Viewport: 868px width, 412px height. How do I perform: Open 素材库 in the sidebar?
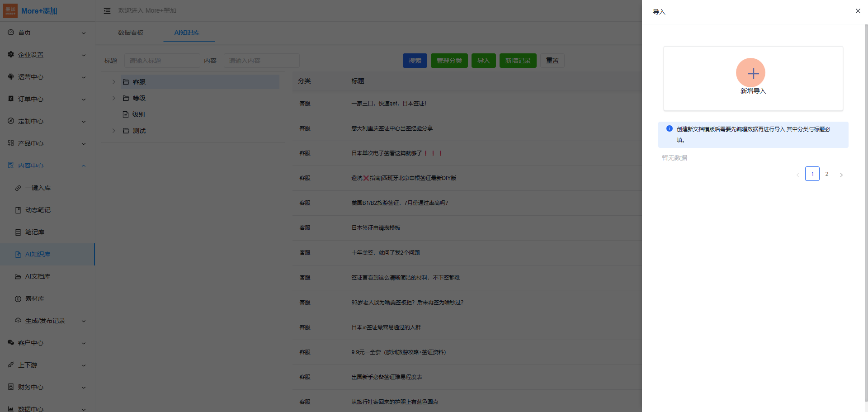pos(34,298)
